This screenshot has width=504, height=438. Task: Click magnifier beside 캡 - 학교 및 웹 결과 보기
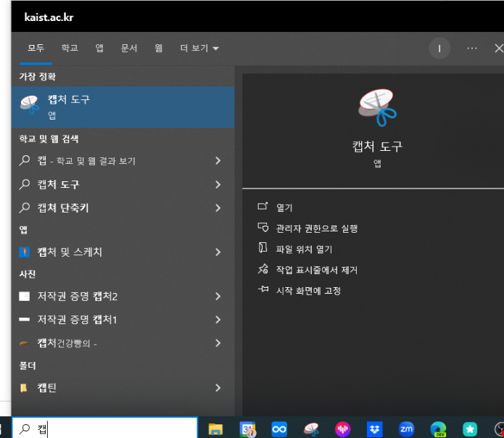pyautogui.click(x=25, y=160)
